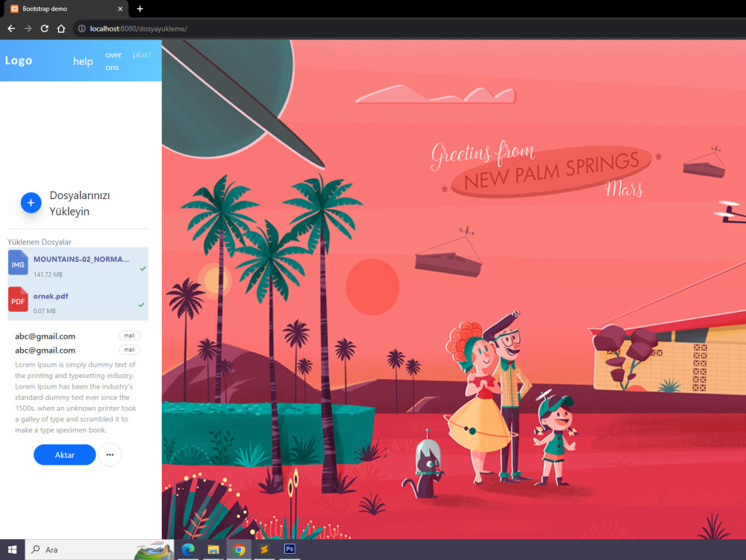Click the Yüklenen Dosyalar heading

[x=40, y=242]
